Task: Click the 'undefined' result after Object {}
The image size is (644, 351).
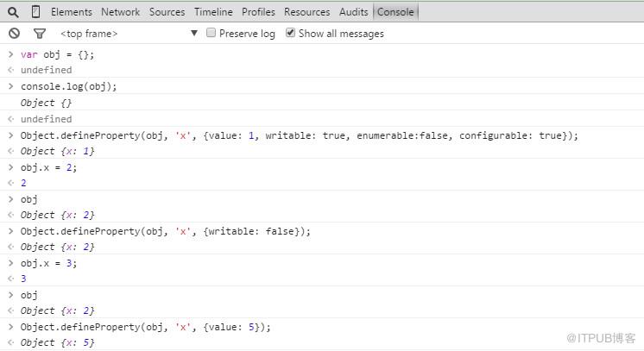Action: pyautogui.click(x=47, y=119)
